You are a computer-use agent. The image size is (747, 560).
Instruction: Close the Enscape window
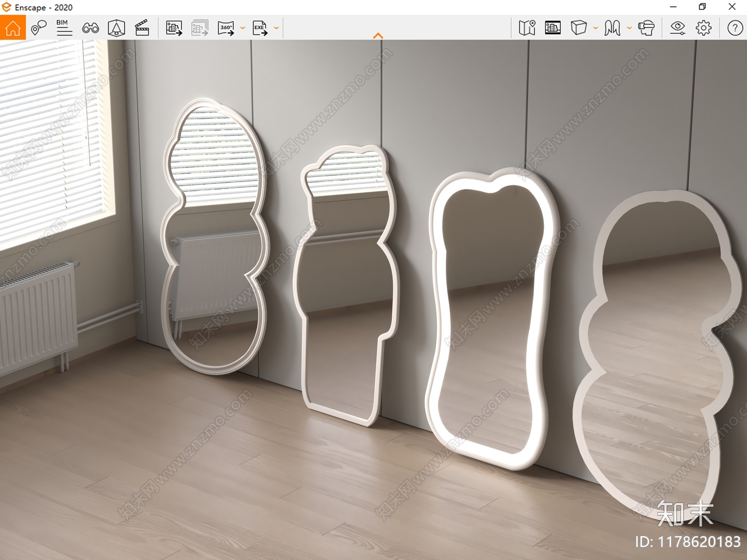[x=732, y=7]
